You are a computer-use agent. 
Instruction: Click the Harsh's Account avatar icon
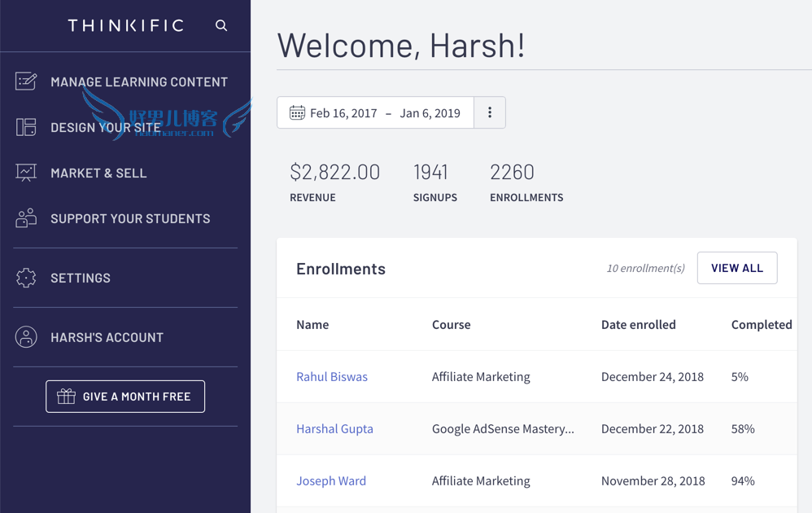(x=26, y=337)
